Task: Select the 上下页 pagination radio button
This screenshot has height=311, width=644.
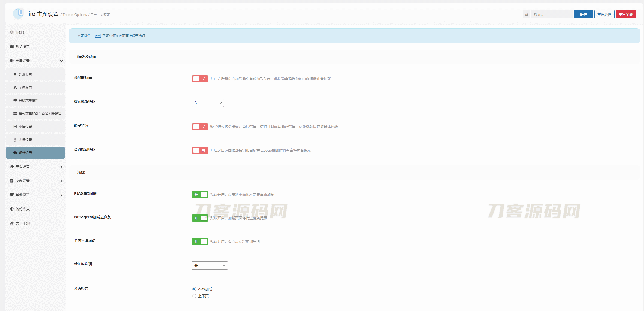Action: pyautogui.click(x=194, y=296)
